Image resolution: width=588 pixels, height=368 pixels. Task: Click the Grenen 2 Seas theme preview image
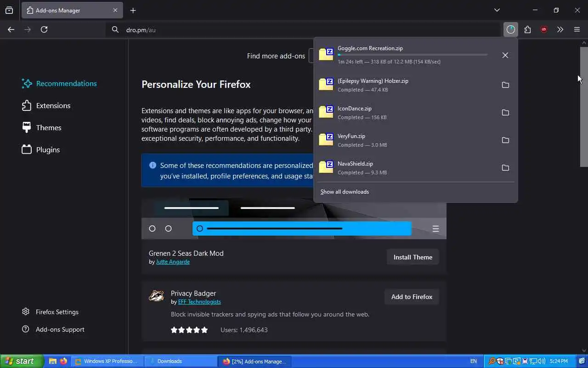coord(294,218)
